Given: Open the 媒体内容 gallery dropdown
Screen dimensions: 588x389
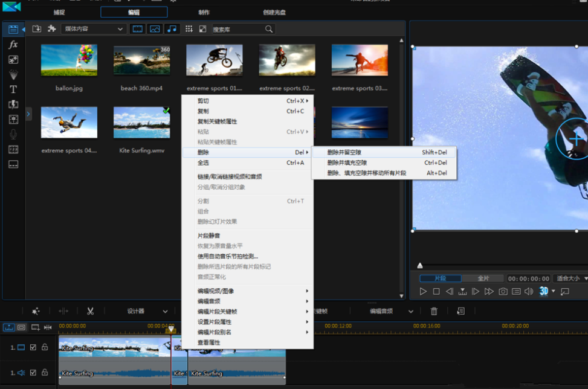Looking at the screenshot, I should (x=94, y=28).
